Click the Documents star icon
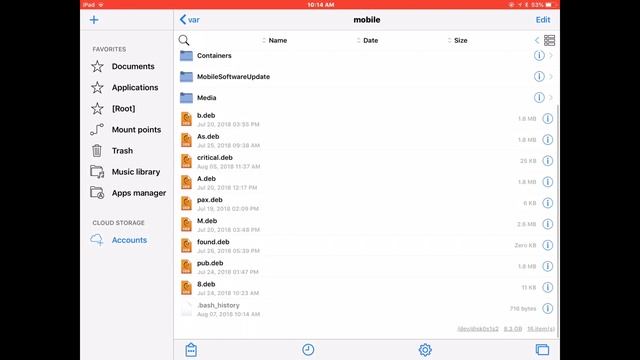640x360 pixels. pos(97,66)
